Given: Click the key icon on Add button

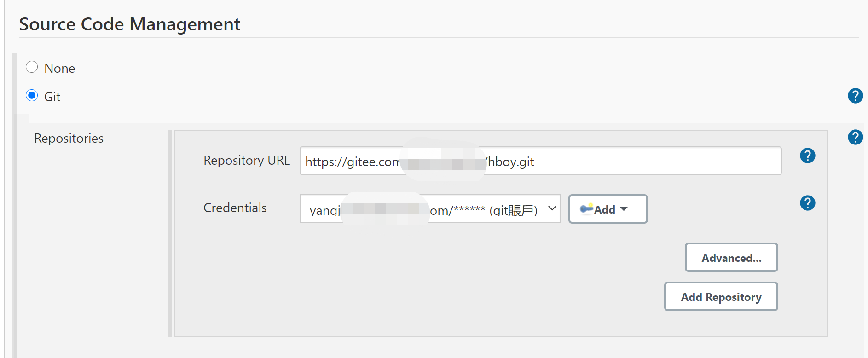Looking at the screenshot, I should point(586,209).
